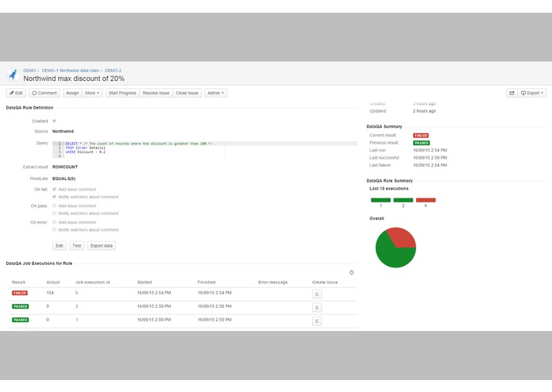Click the Export data button

click(x=102, y=246)
